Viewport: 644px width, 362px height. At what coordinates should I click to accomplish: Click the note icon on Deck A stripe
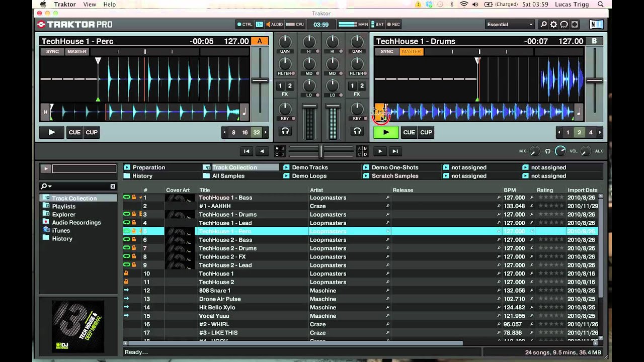coord(245,112)
